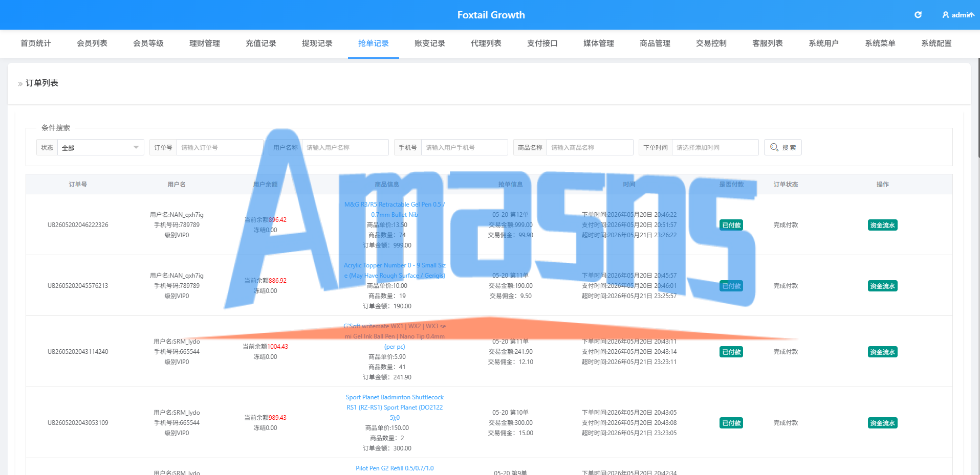Open 支付接口 tab
Screen dimensions: 980x475
pos(542,43)
